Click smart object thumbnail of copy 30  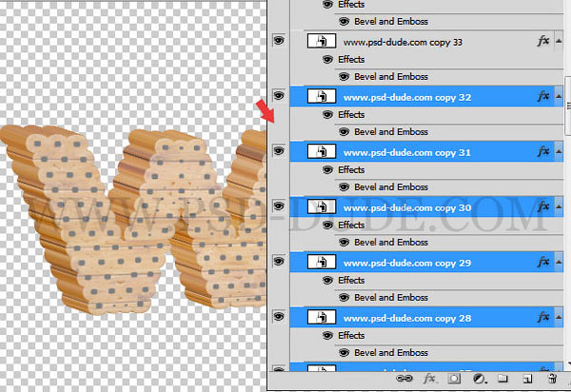(322, 206)
